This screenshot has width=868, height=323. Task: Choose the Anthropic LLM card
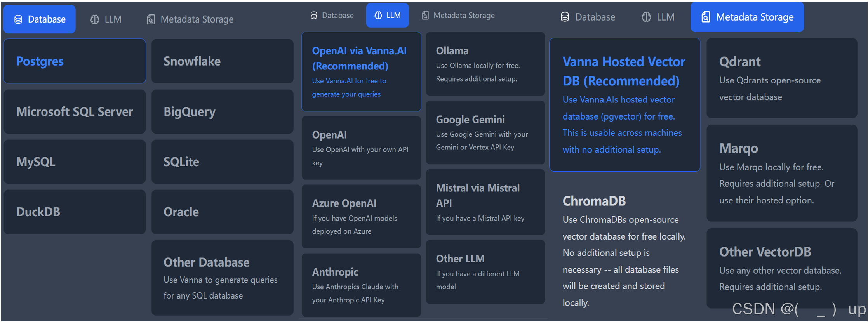[x=361, y=285]
